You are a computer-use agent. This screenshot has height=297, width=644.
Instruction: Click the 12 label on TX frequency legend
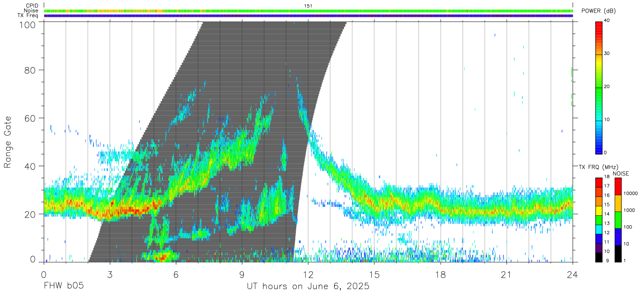pos(606,233)
